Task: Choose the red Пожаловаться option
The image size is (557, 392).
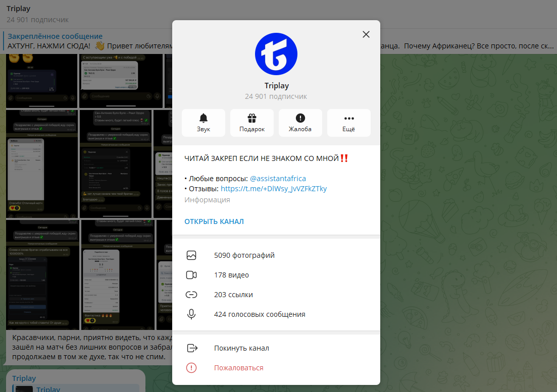Action: pos(239,368)
